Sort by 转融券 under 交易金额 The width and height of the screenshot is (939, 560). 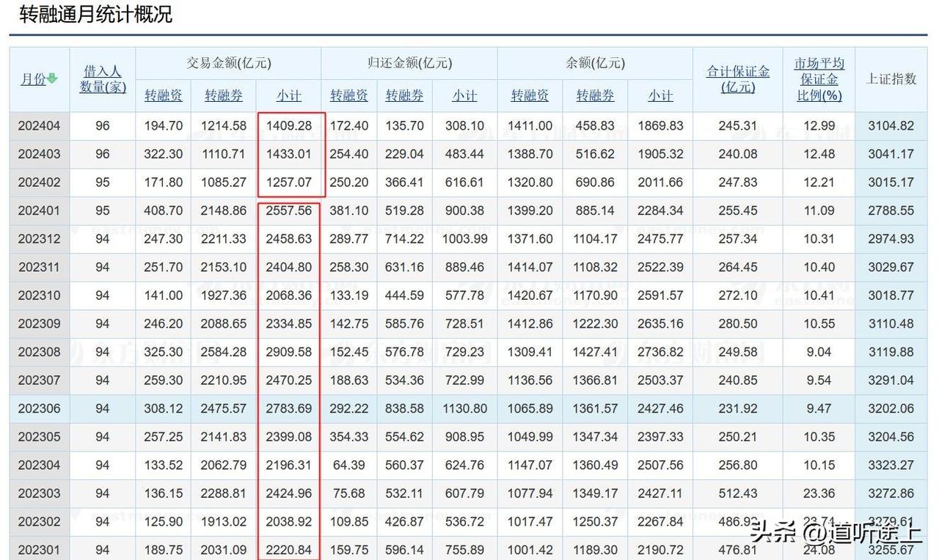click(223, 95)
